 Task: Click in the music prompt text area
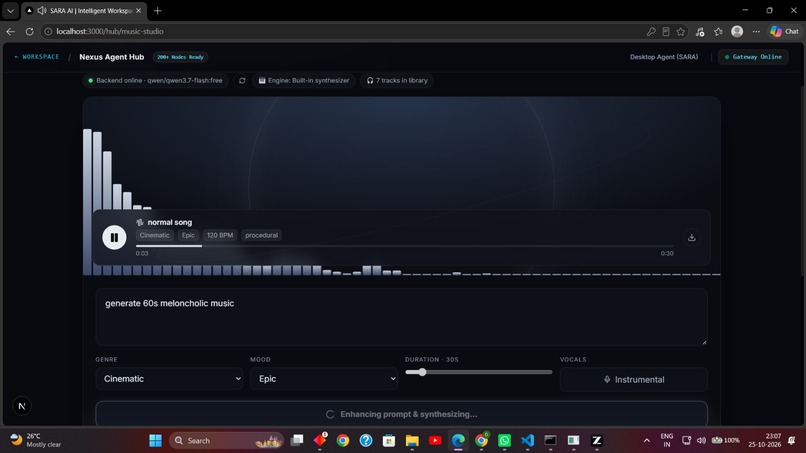pyautogui.click(x=401, y=317)
